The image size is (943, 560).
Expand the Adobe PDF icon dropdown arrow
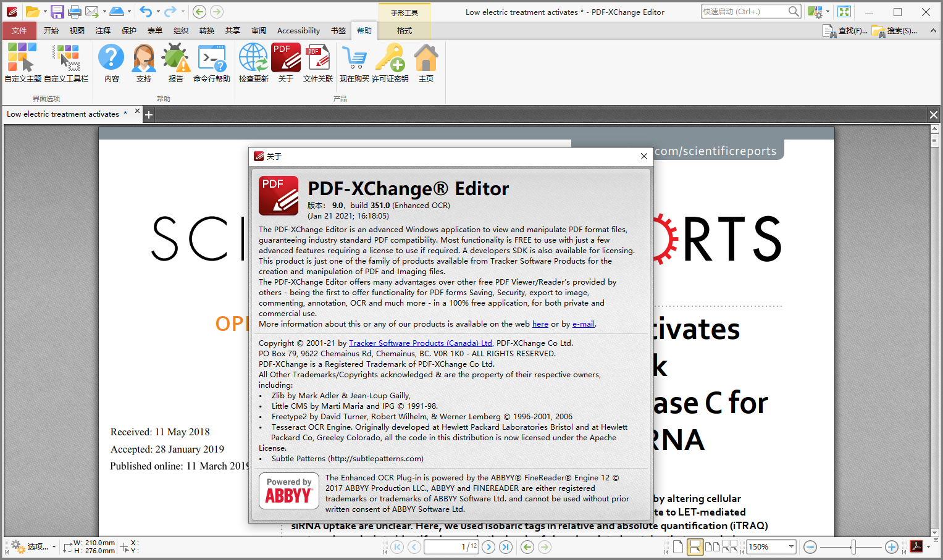coord(928,546)
